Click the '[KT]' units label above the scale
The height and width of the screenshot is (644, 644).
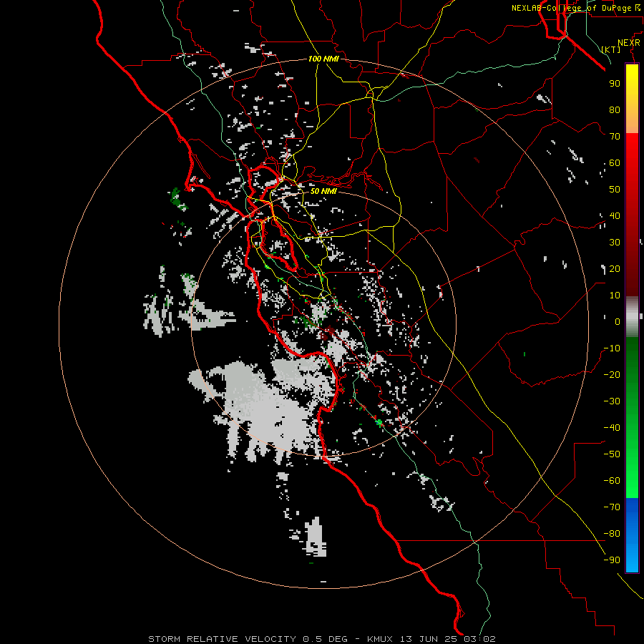tap(611, 49)
